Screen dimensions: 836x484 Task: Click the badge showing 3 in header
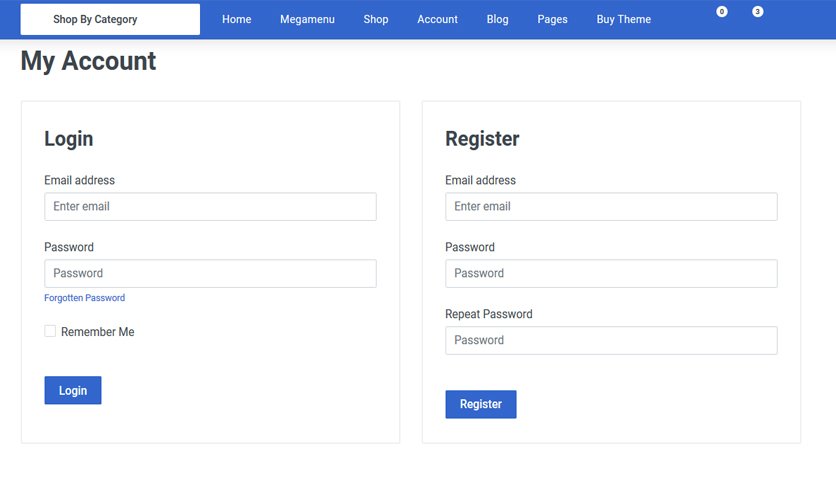tap(757, 11)
